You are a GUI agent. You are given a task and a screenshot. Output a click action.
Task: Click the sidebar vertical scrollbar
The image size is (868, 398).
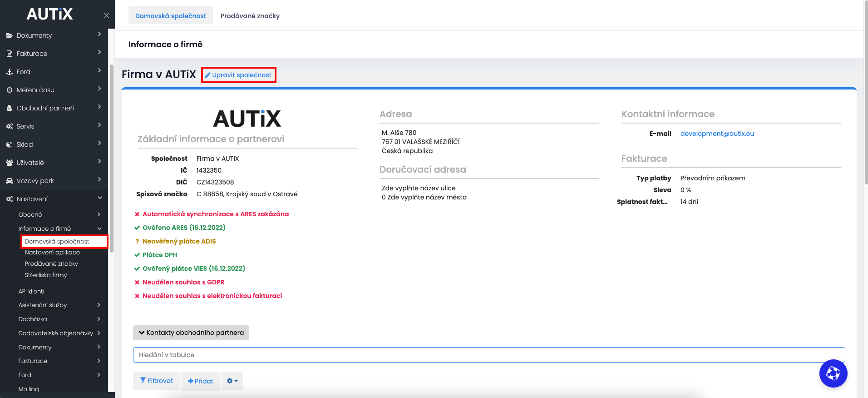112,158
